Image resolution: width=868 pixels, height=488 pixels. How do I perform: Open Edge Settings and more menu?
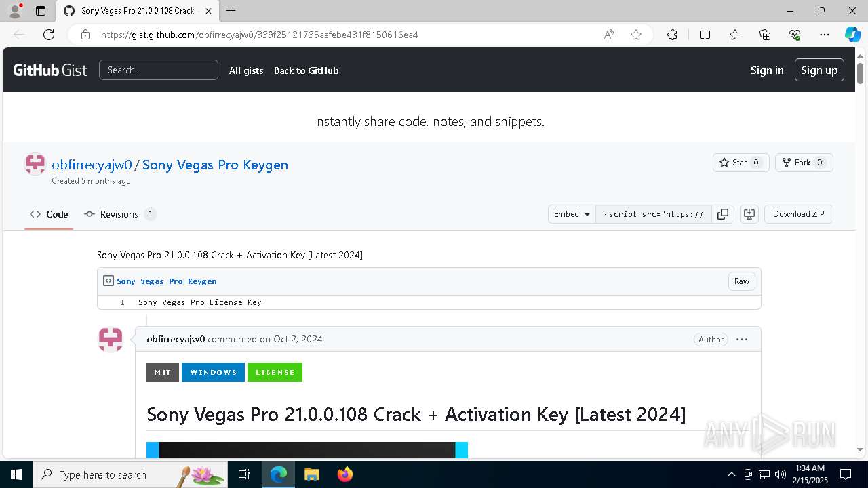click(x=825, y=35)
